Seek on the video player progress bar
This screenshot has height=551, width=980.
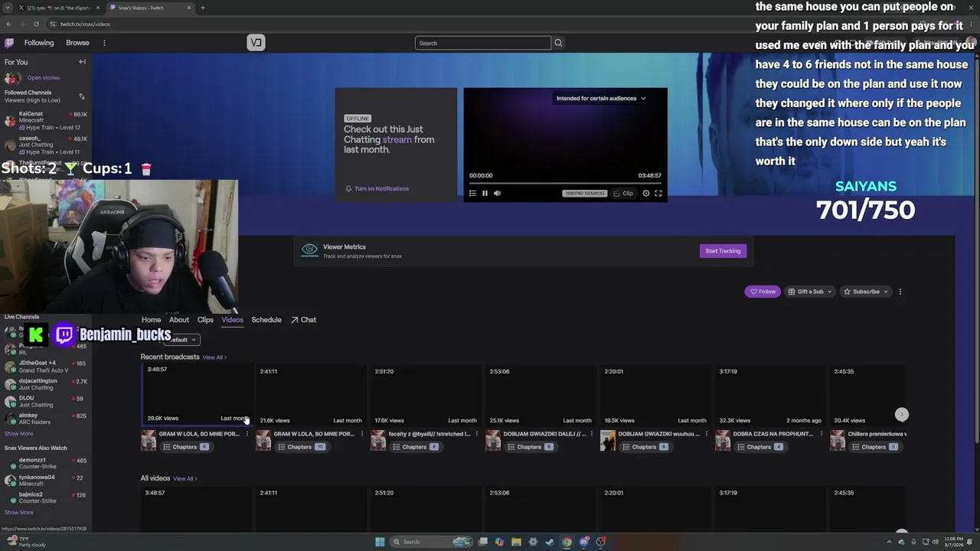pos(565,183)
